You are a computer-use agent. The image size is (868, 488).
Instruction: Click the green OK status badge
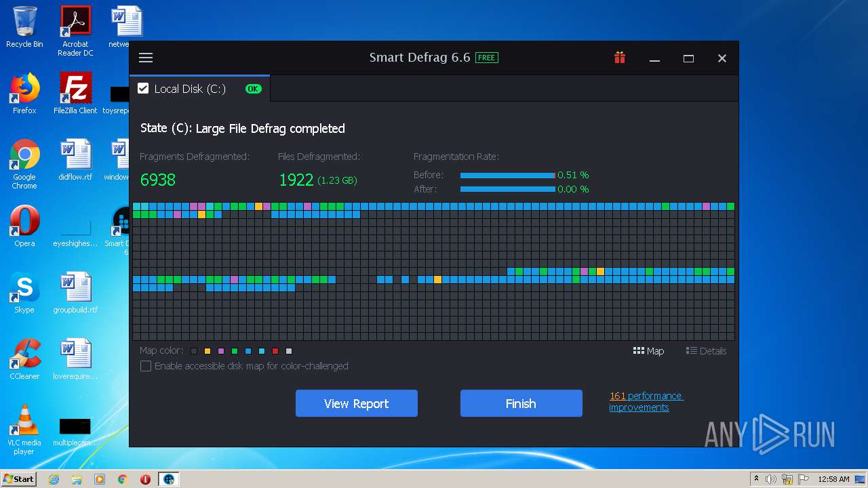click(x=253, y=89)
